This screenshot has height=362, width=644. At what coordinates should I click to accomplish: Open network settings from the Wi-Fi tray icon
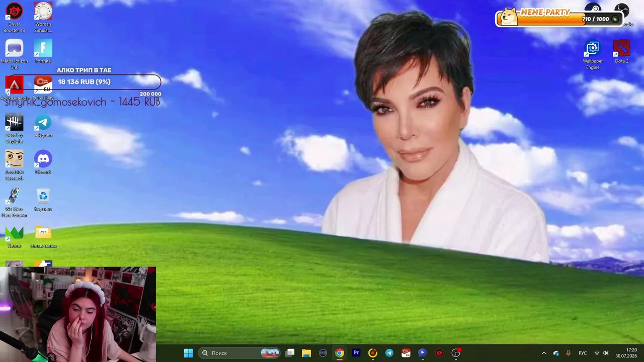coord(597,353)
